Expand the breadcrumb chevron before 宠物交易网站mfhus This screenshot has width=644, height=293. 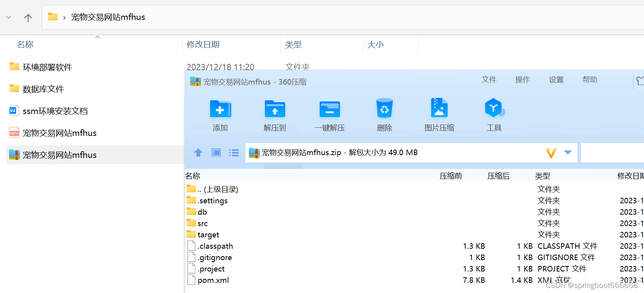pyautogui.click(x=64, y=18)
